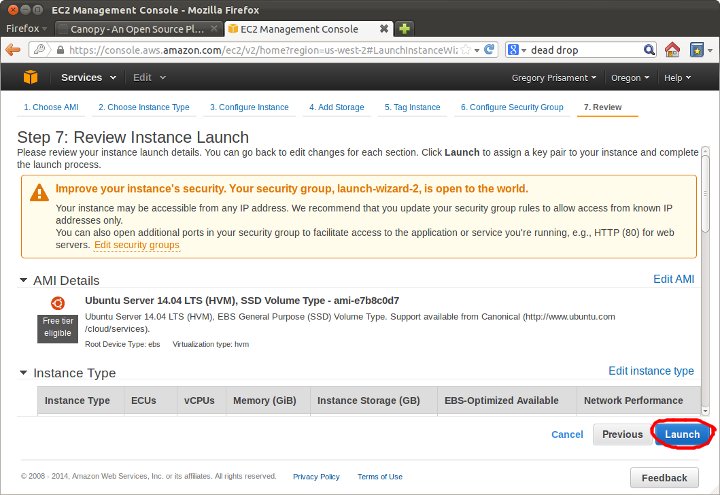The width and height of the screenshot is (720, 495).
Task: Click the Firefox home icon
Action: pyautogui.click(x=672, y=50)
